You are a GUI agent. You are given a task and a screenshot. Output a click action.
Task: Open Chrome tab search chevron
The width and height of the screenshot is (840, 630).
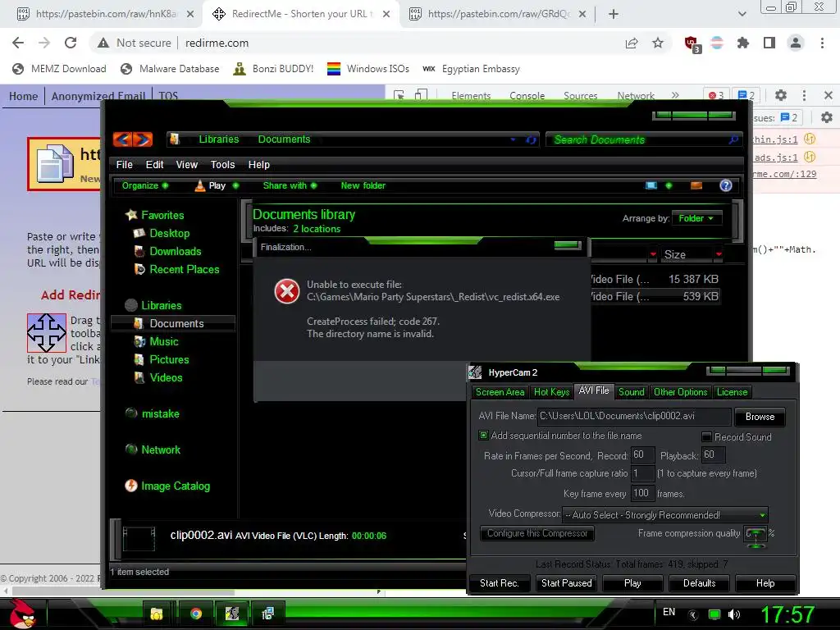pyautogui.click(x=742, y=14)
